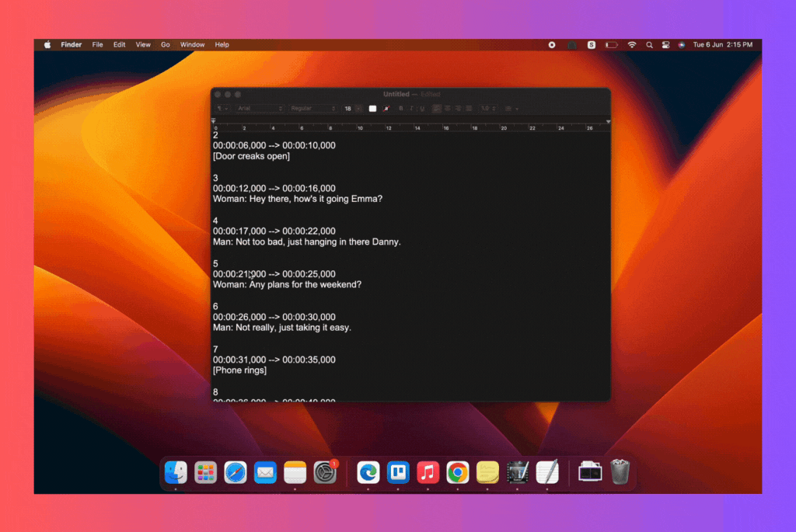Image resolution: width=796 pixels, height=532 pixels.
Task: Open the list bullets and numbering menu
Action: pos(511,109)
